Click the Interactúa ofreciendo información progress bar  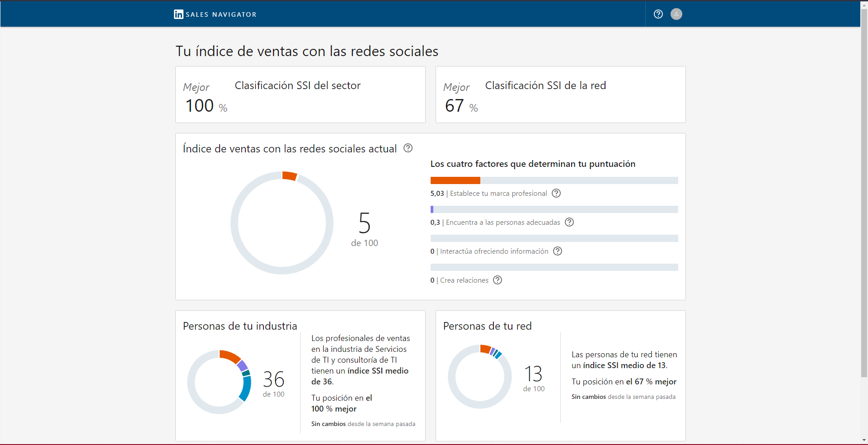554,238
